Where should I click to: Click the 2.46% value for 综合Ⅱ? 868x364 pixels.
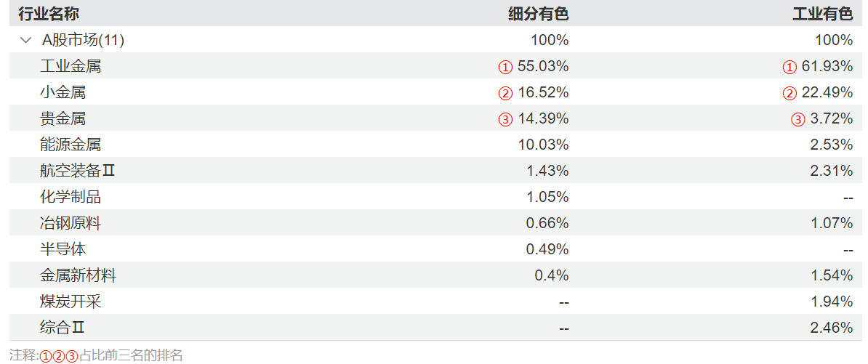832,328
